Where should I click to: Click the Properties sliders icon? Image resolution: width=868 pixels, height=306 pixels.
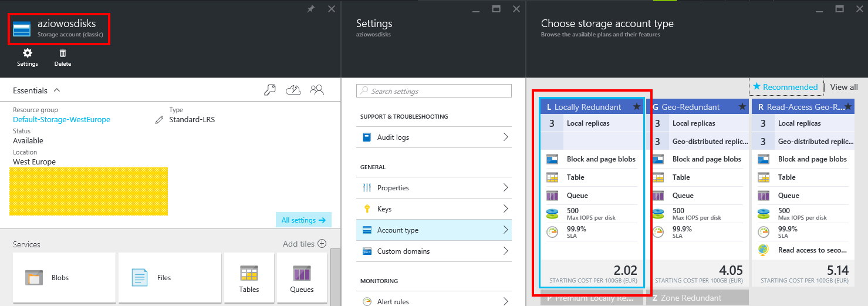[x=367, y=188]
